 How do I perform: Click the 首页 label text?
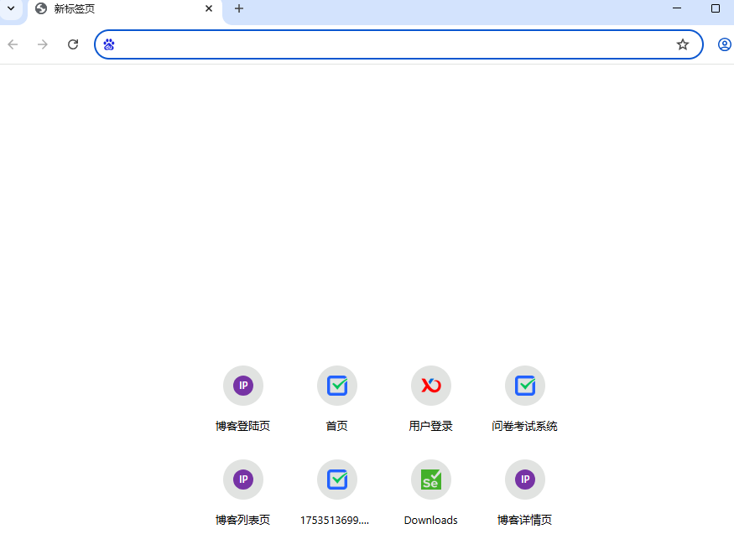click(x=337, y=426)
